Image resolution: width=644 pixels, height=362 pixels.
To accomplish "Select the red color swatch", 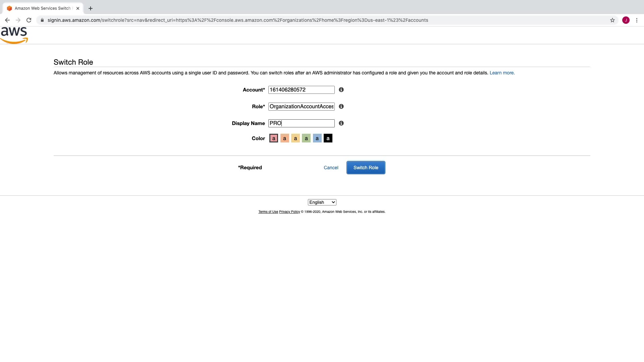I will [274, 138].
